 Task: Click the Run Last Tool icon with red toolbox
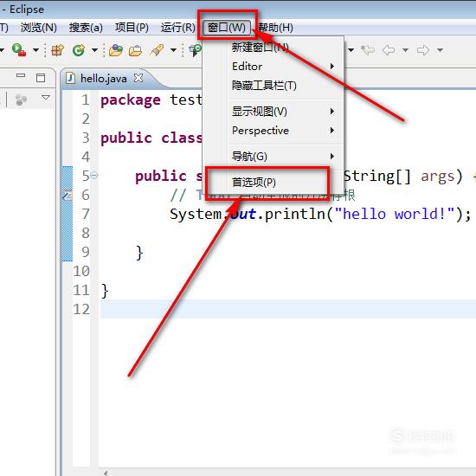click(x=19, y=50)
